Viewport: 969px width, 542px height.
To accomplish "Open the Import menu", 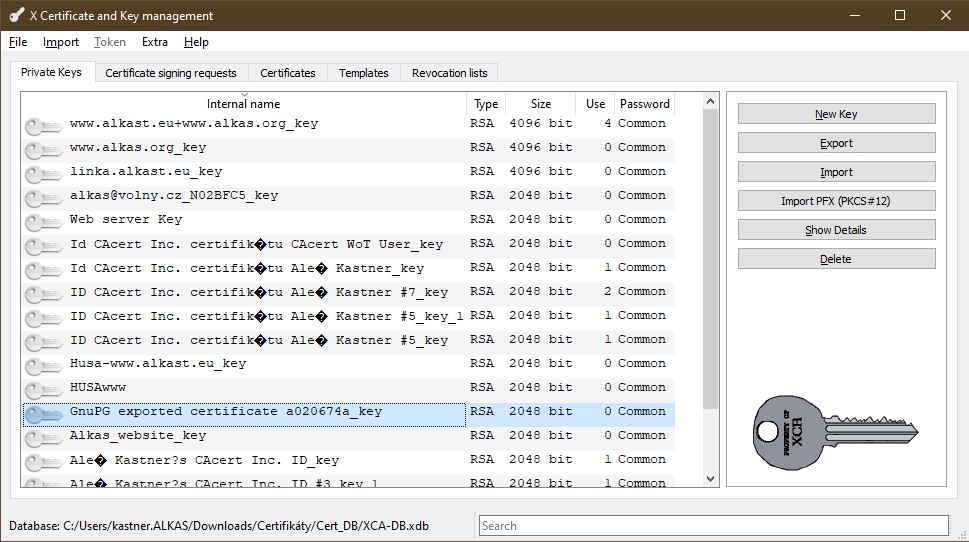I will point(61,42).
